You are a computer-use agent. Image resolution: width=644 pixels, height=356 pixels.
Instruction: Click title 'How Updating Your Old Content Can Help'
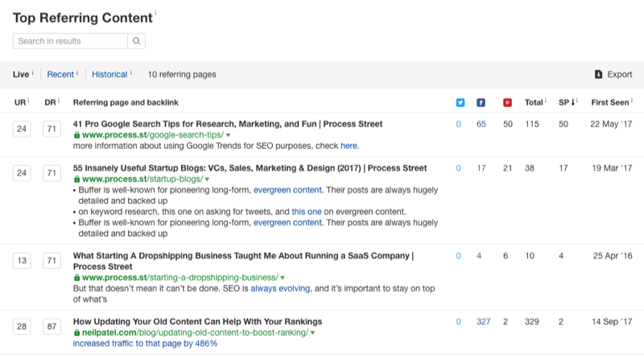click(197, 322)
